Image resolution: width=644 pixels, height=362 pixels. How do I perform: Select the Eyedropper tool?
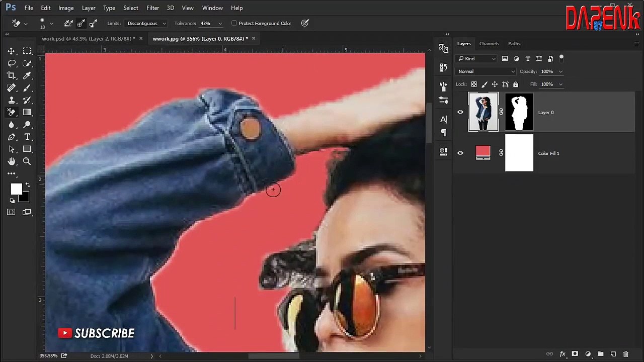coord(27,75)
